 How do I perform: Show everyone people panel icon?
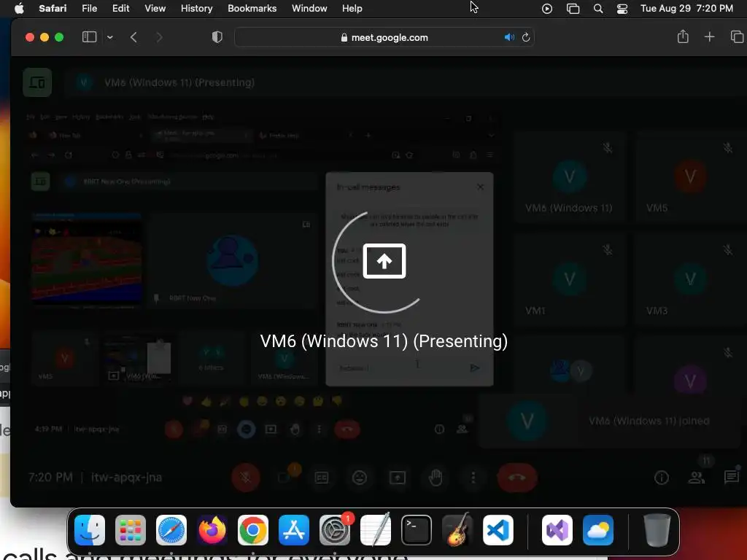tap(697, 477)
